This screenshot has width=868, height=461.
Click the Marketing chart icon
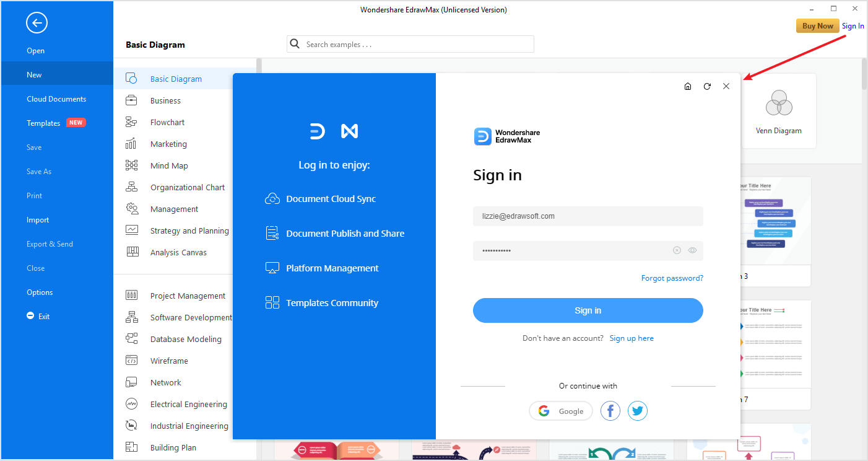tap(131, 144)
